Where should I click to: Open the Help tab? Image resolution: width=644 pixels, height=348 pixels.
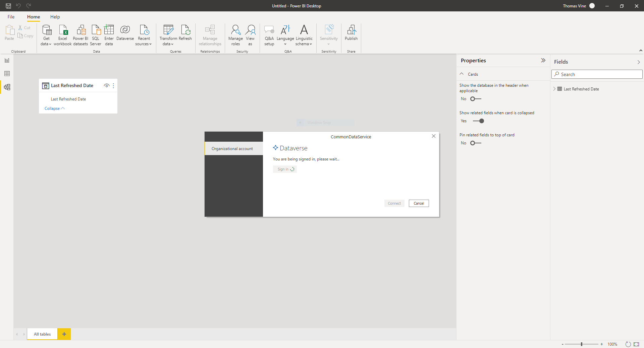(x=55, y=17)
